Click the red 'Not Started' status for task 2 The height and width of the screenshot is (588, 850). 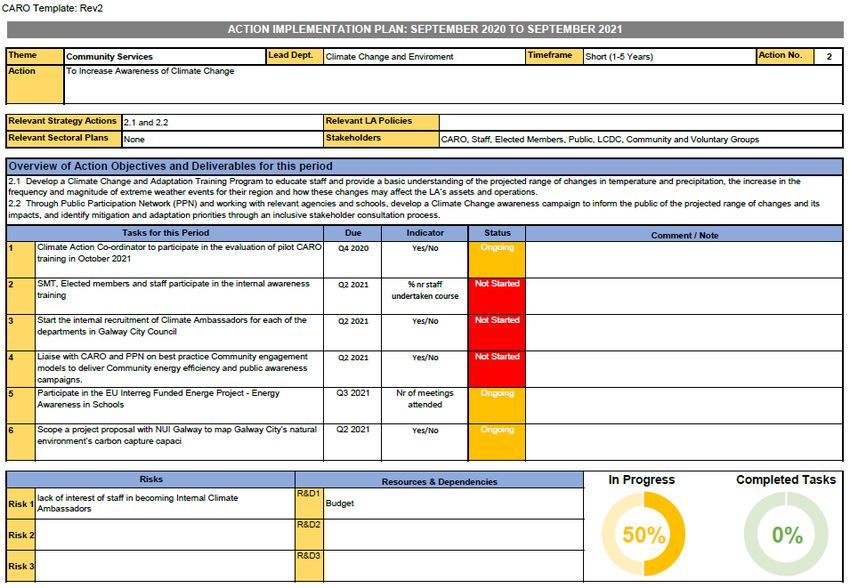(497, 296)
